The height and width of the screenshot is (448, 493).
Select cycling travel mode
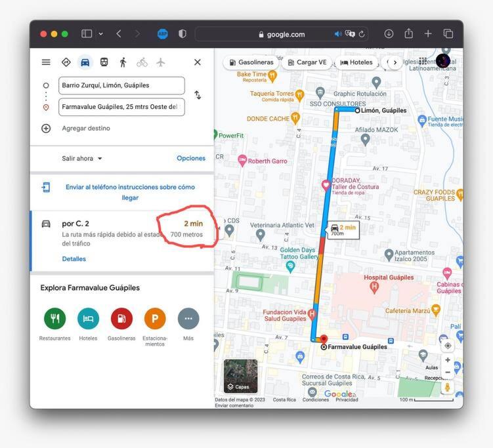(142, 62)
